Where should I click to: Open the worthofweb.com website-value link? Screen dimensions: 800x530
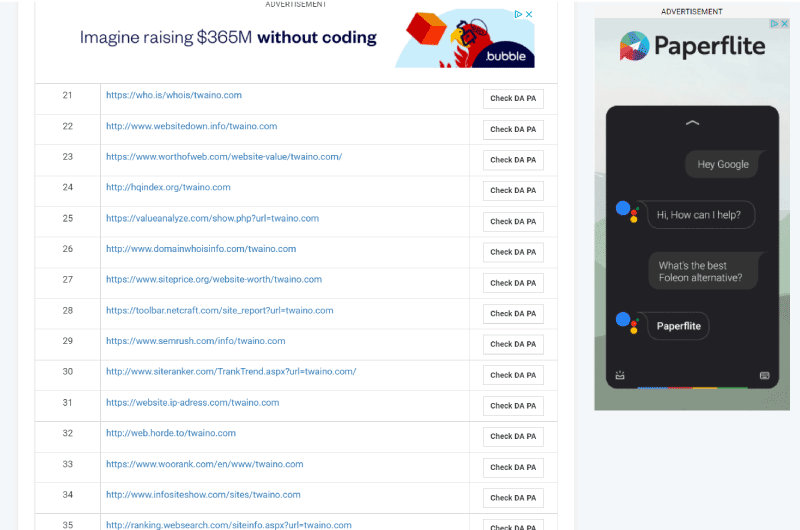point(224,157)
